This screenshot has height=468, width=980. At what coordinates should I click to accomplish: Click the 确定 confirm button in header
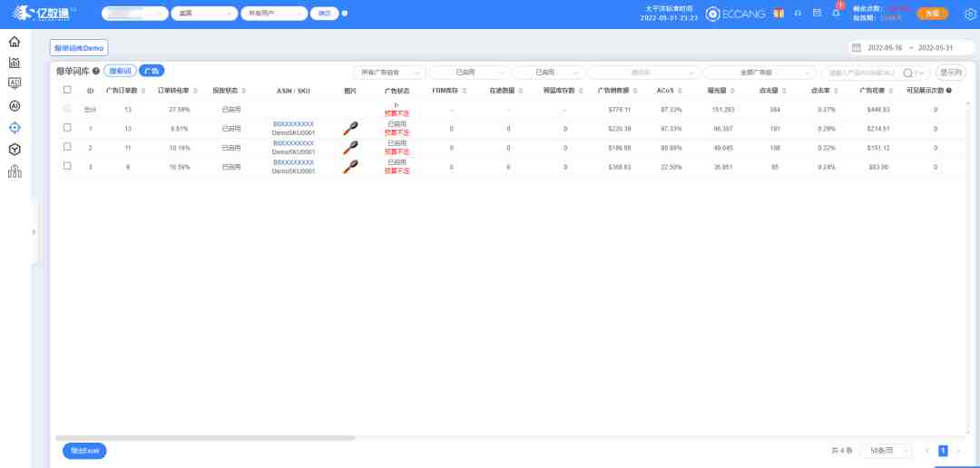(x=324, y=13)
